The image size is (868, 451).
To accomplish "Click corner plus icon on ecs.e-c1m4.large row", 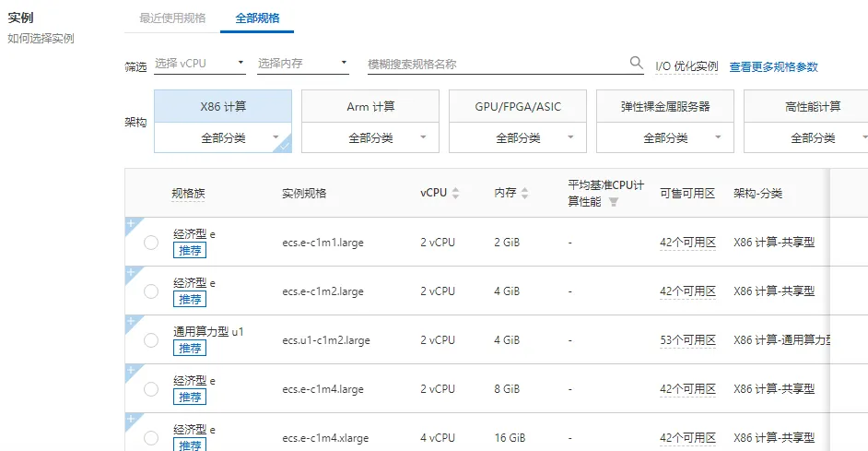I will click(130, 370).
